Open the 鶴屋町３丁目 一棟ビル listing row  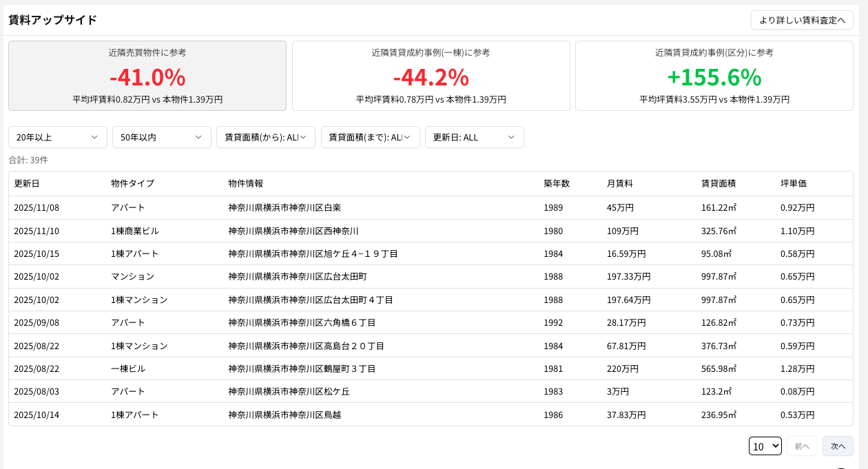(300, 368)
